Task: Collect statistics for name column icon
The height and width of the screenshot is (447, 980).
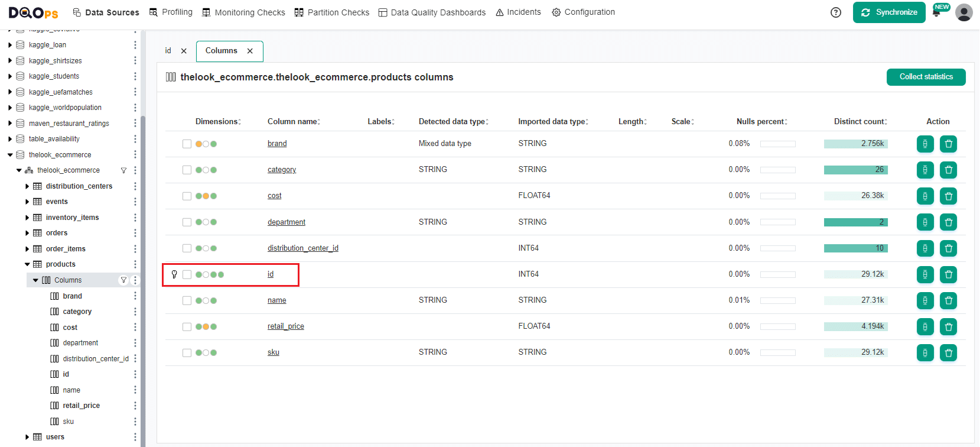Action: click(925, 300)
